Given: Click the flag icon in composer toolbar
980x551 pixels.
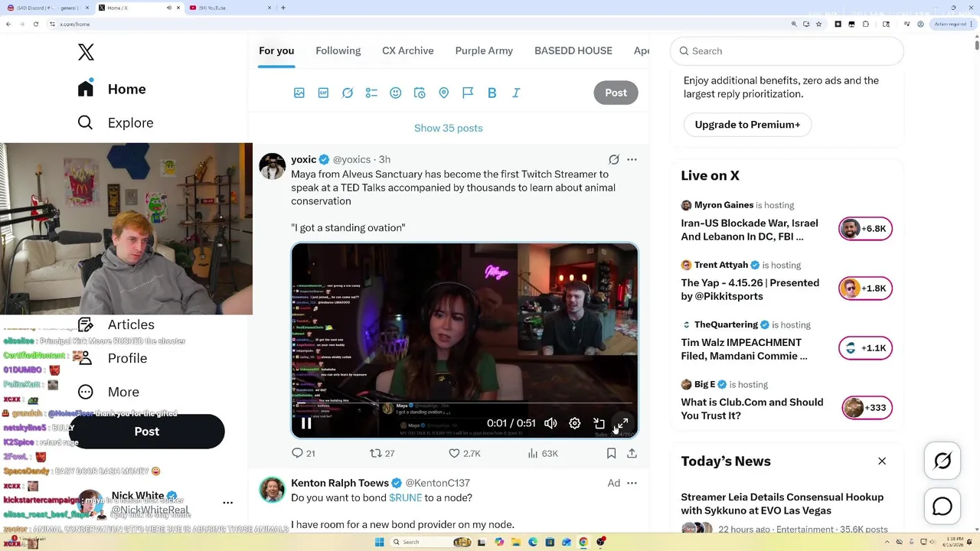Looking at the screenshot, I should tap(468, 93).
